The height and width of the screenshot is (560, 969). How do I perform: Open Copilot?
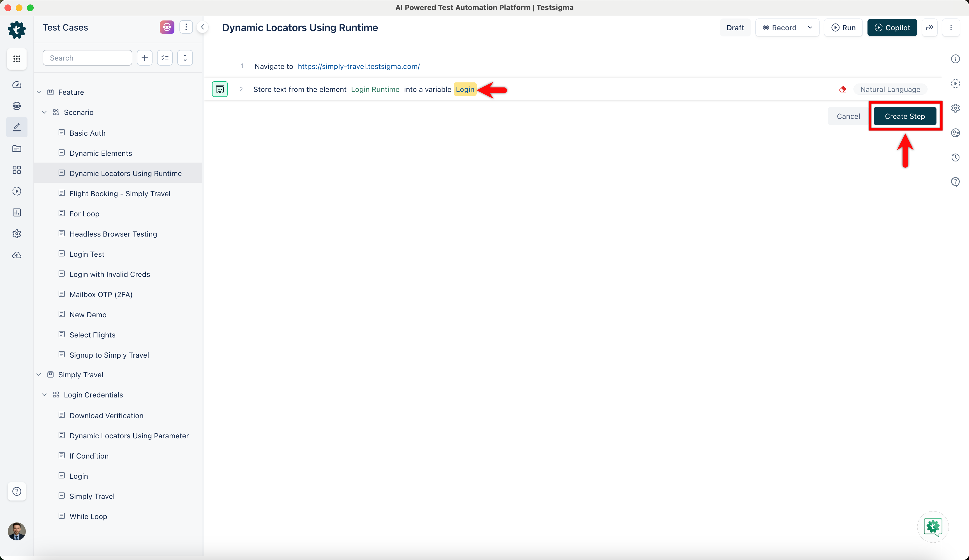(892, 27)
